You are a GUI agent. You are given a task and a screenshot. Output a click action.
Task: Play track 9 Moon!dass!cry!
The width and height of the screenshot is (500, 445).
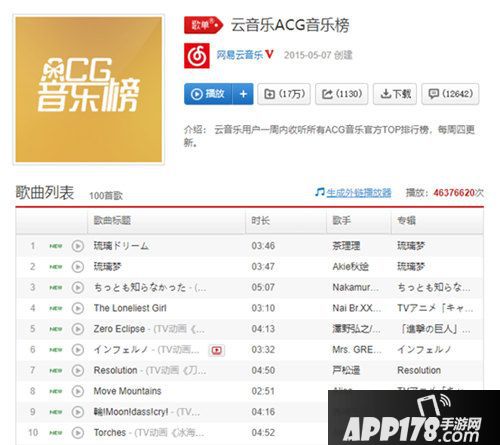[78, 412]
